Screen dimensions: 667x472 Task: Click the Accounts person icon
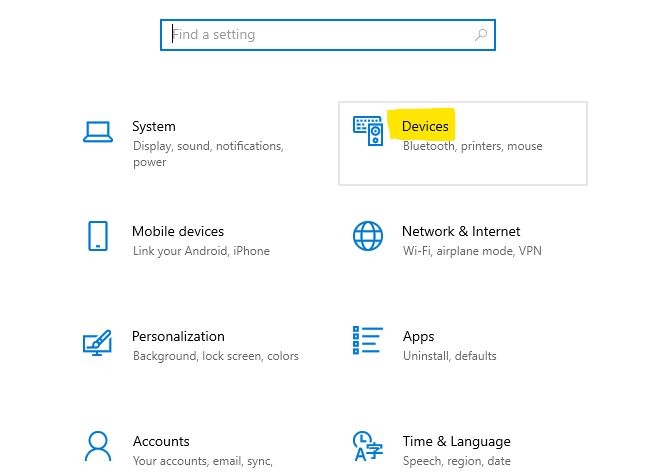pos(98,446)
